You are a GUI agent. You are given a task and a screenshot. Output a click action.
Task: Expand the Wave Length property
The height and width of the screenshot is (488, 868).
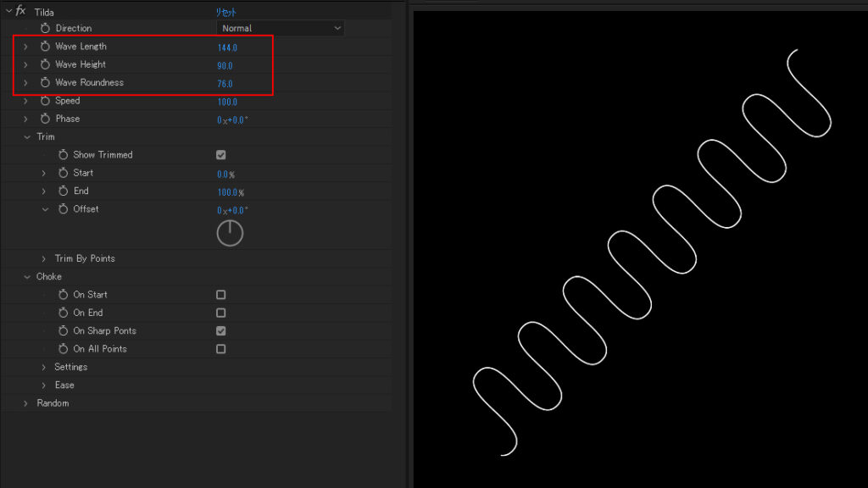pyautogui.click(x=25, y=47)
